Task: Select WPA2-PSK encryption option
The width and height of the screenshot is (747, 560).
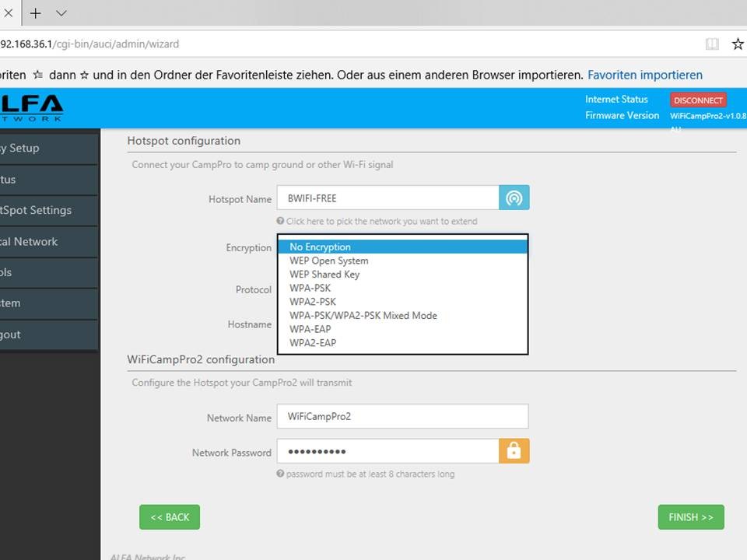Action: [x=402, y=302]
